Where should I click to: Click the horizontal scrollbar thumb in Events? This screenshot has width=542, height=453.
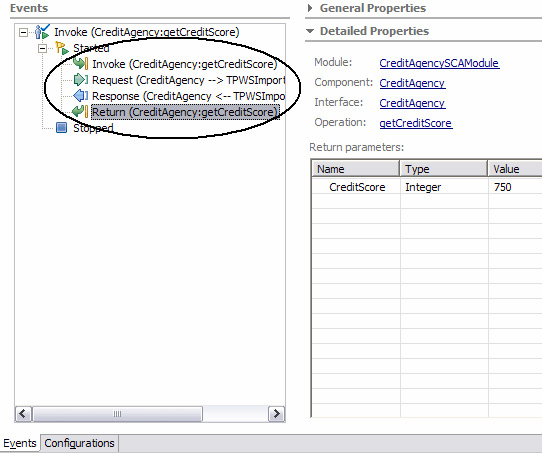117,414
